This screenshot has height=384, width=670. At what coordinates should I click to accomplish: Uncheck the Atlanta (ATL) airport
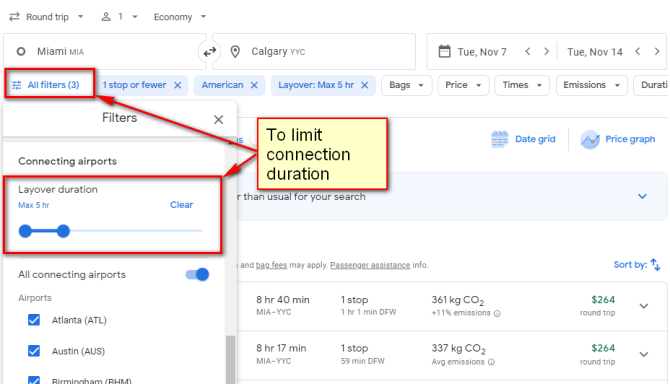[34, 320]
